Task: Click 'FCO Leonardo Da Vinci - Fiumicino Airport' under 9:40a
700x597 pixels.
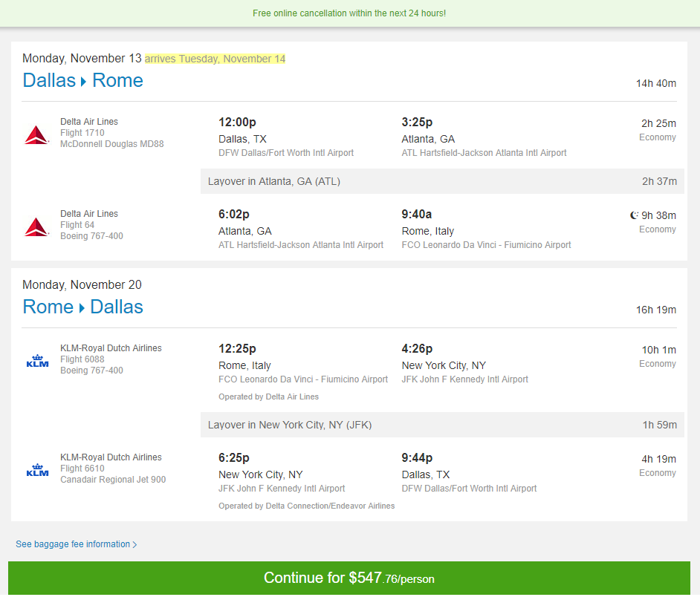Action: click(486, 245)
